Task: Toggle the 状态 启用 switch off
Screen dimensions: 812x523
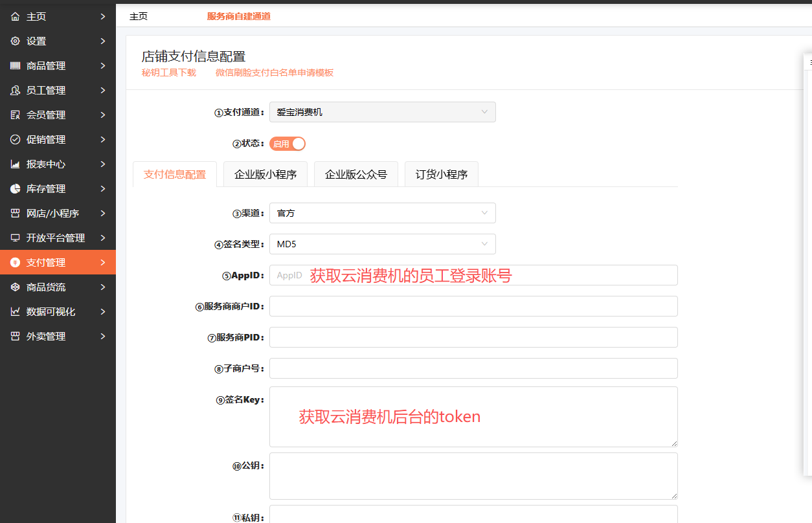Action: [x=288, y=144]
